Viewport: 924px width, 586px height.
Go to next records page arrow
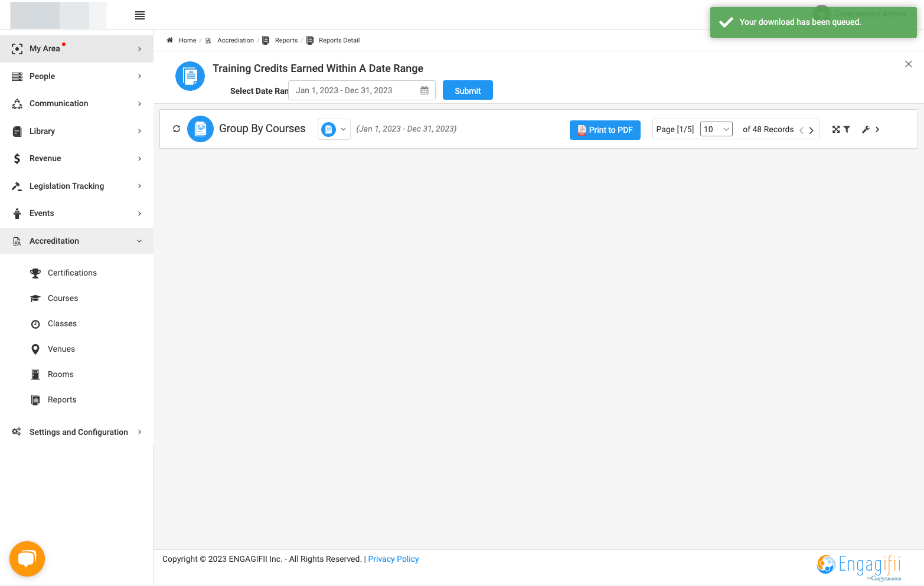(811, 130)
